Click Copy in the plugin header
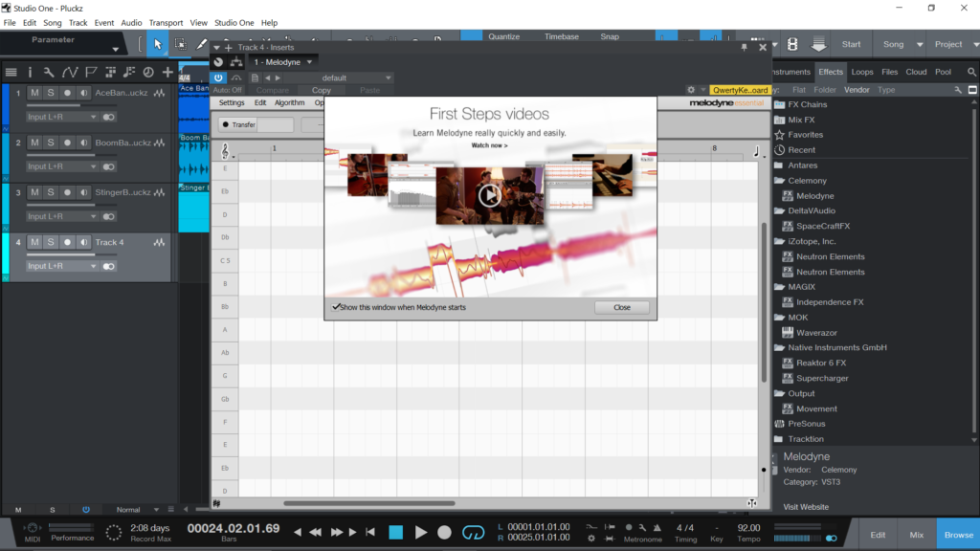 pyautogui.click(x=322, y=91)
